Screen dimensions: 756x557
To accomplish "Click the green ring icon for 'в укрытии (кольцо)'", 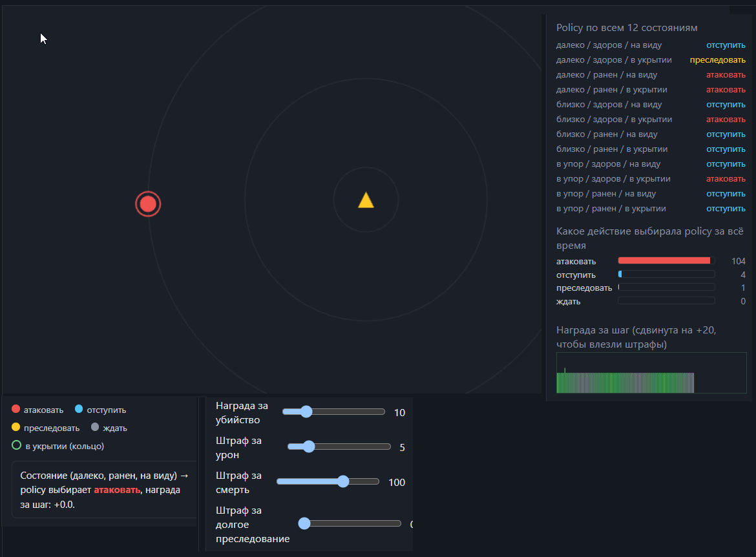I will [x=16, y=445].
